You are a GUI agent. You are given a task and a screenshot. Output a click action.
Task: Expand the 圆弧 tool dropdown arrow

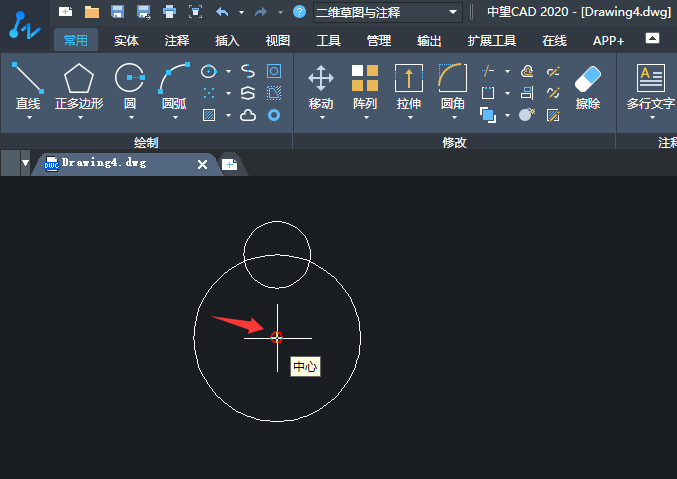point(175,117)
